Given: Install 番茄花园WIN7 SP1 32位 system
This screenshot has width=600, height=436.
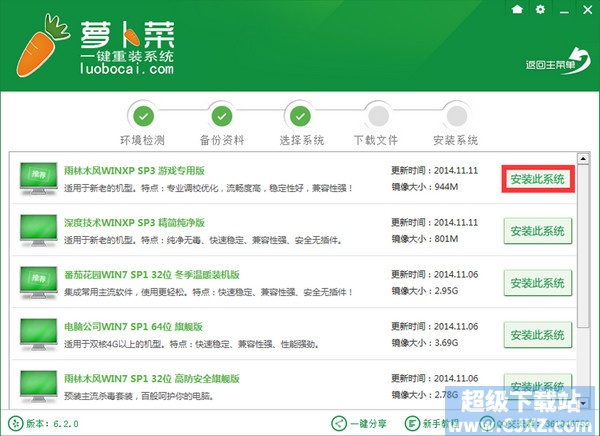Looking at the screenshot, I should pyautogui.click(x=538, y=283).
